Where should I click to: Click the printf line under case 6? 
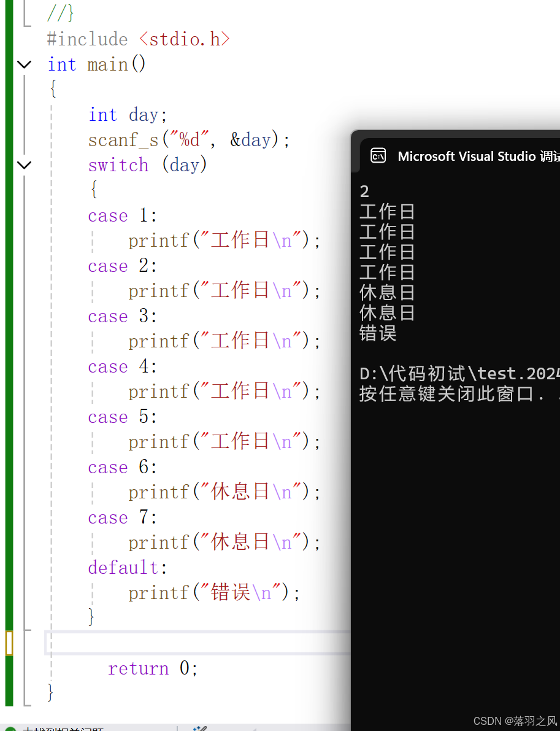pos(224,492)
